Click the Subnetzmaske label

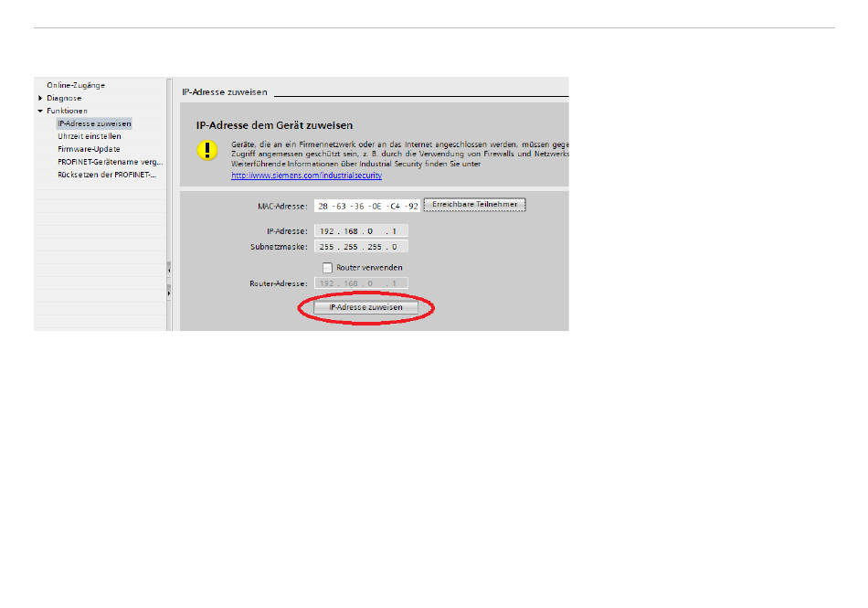(x=279, y=247)
